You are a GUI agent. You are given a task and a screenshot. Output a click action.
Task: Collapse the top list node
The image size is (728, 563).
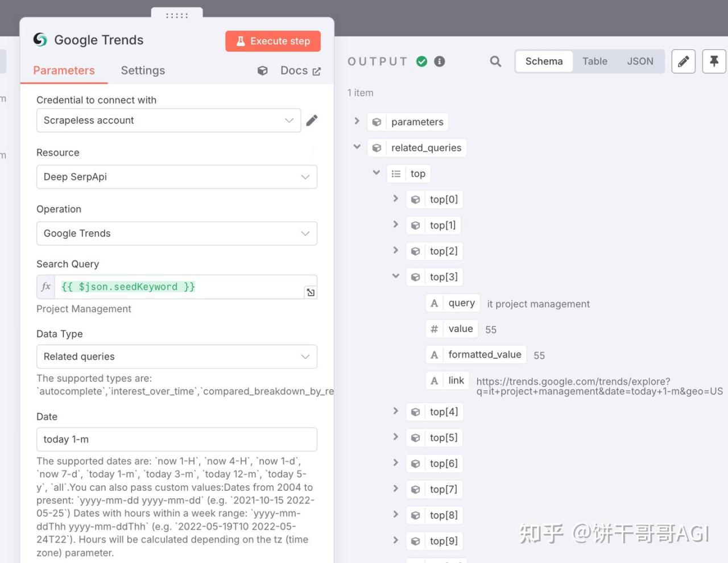tap(376, 172)
